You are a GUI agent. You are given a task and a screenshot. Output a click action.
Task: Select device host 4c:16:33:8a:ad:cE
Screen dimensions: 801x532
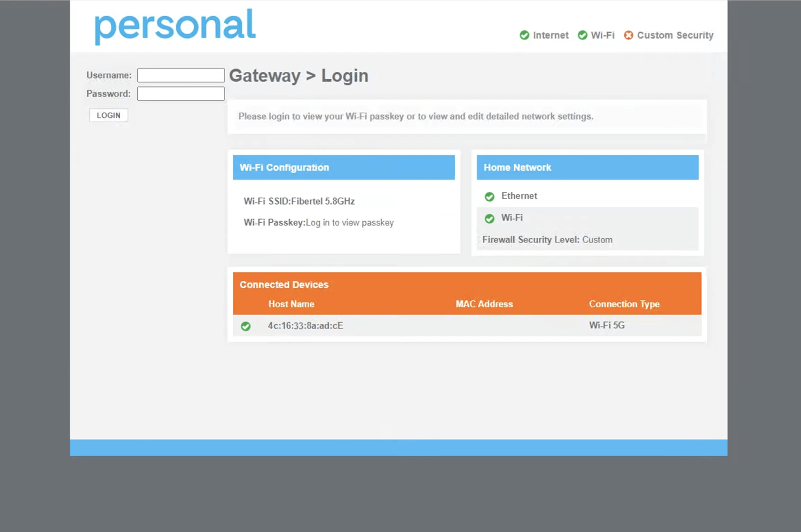[x=305, y=326]
